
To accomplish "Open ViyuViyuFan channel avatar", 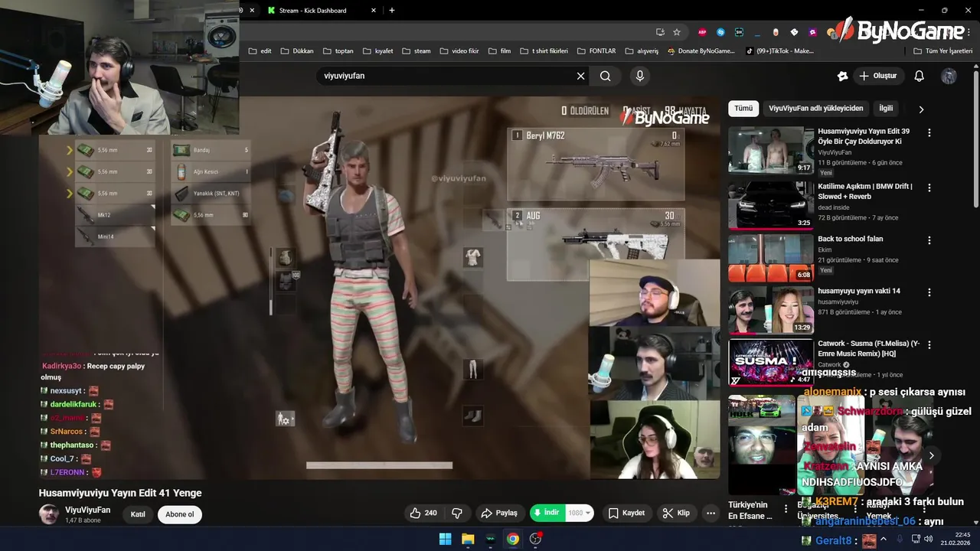I will (x=49, y=514).
